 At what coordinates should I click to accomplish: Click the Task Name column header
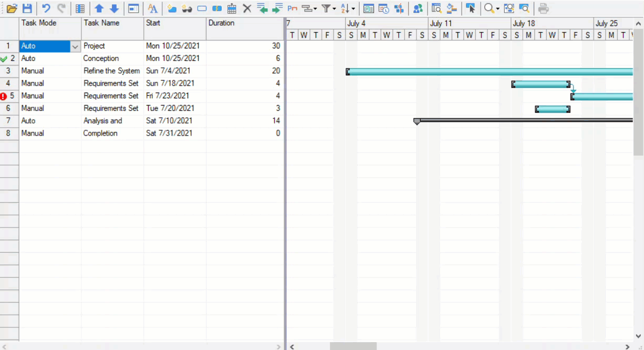click(112, 23)
